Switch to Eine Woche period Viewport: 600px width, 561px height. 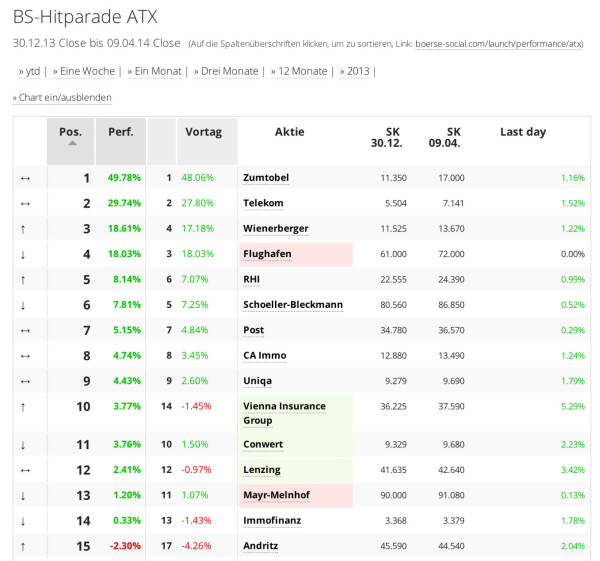tap(85, 72)
